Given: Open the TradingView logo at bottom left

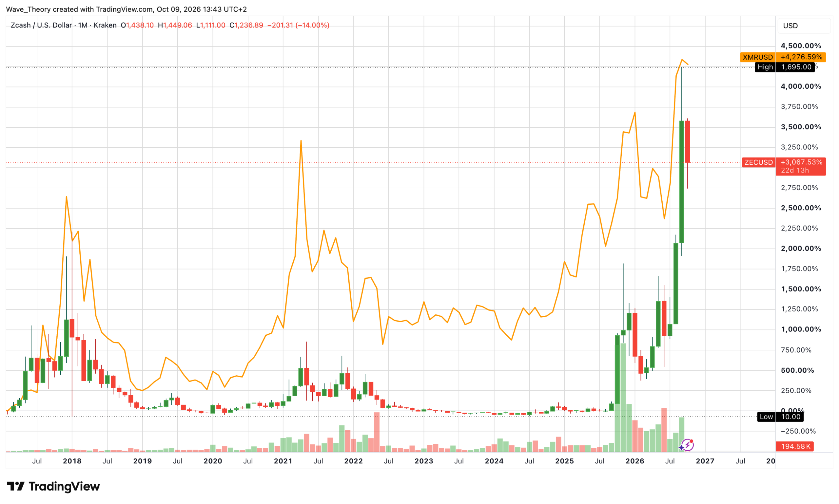Looking at the screenshot, I should point(53,486).
